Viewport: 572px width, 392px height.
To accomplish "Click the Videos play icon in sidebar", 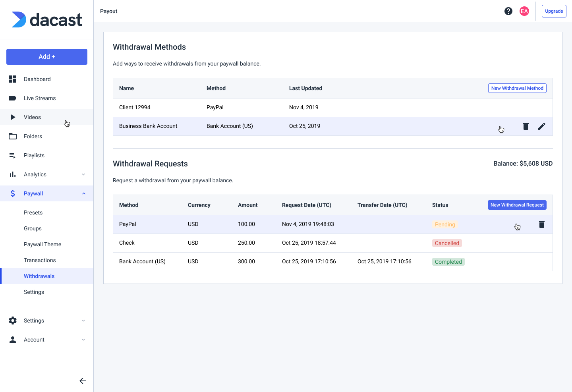I will pyautogui.click(x=13, y=117).
